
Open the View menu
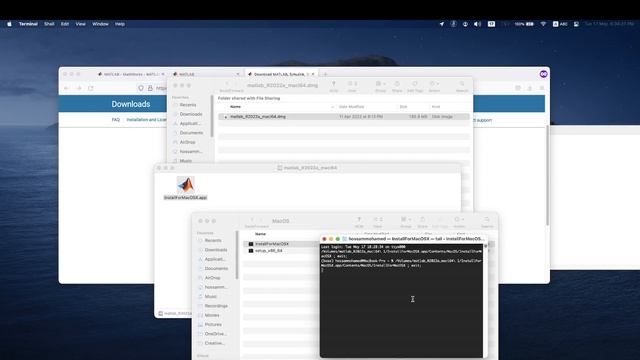tap(80, 24)
